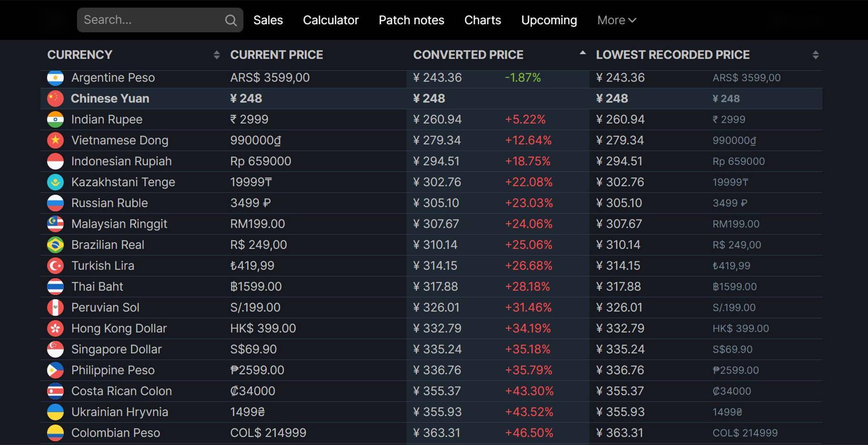Screen dimensions: 868x445
Task: Click the Ukrainian Hryvnia flag icon
Action: coord(56,412)
